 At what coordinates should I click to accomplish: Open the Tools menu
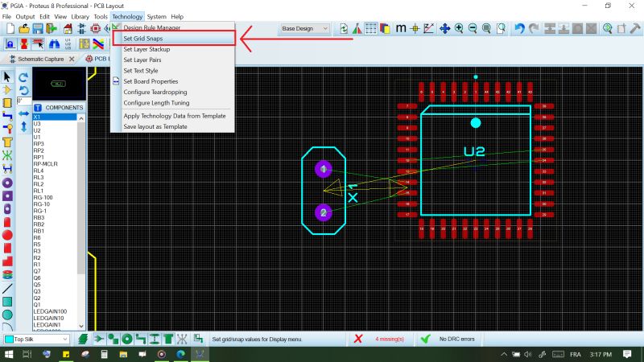[101, 17]
